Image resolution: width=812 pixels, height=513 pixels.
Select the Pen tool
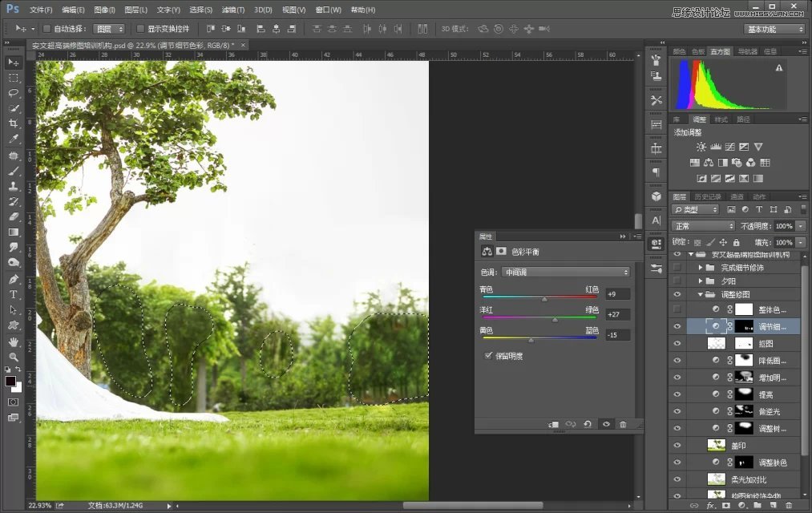pos(14,279)
